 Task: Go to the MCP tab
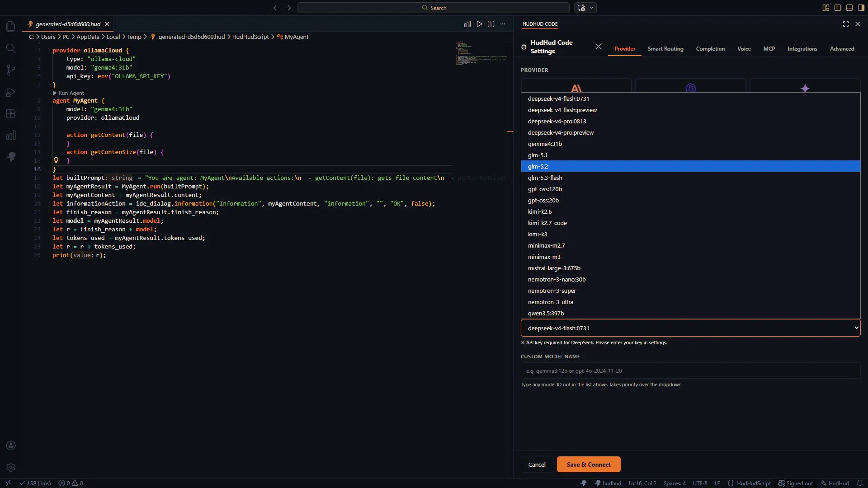point(769,48)
